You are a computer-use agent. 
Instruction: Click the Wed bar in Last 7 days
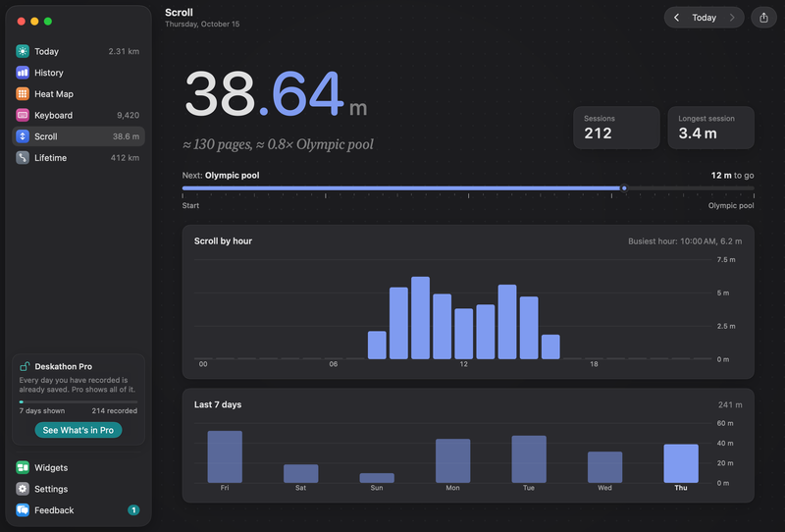pos(604,467)
